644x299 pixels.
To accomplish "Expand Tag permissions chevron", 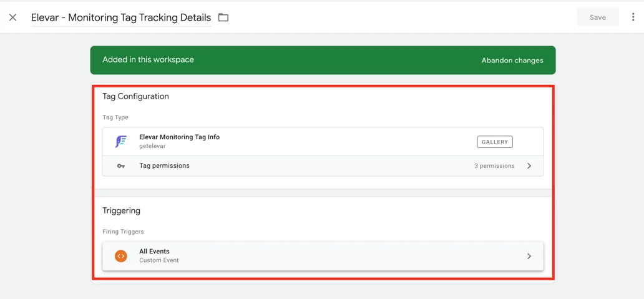I will 529,166.
